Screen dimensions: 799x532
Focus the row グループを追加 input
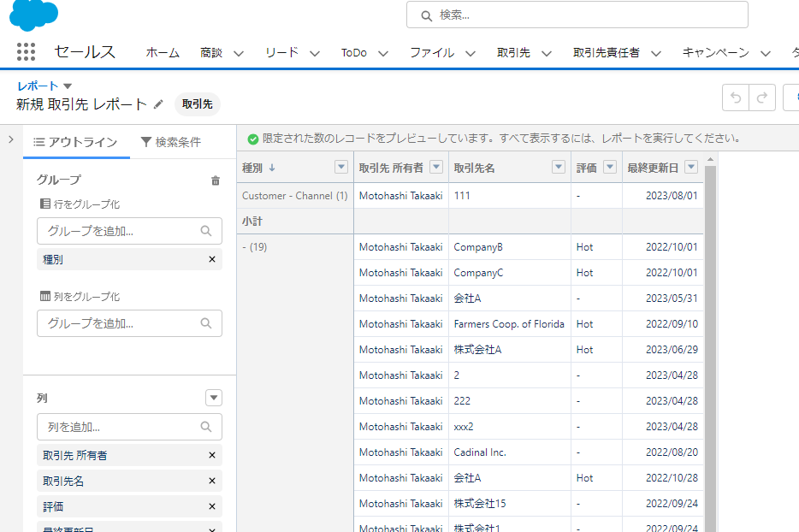pos(129,231)
